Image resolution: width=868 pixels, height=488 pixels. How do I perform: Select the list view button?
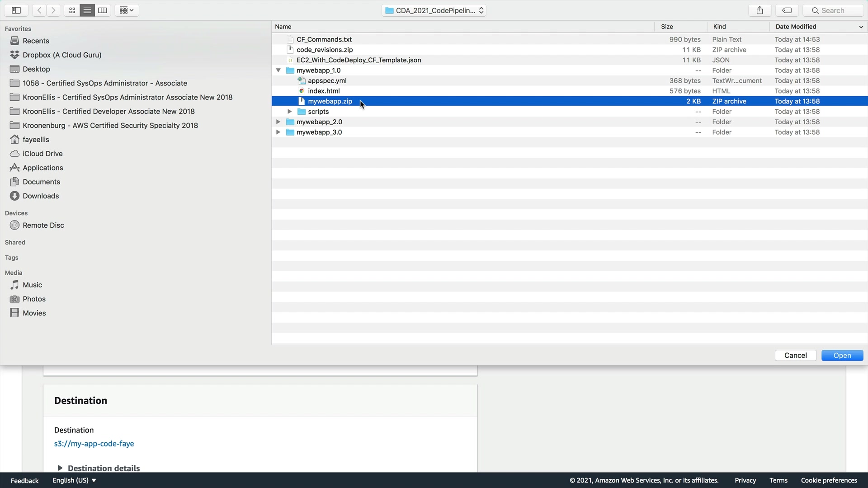click(x=87, y=10)
